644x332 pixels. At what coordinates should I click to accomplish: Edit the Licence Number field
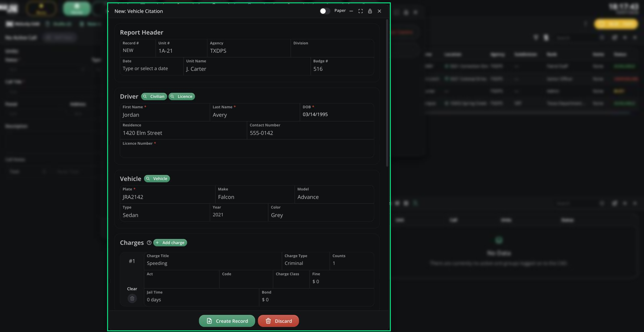click(247, 149)
